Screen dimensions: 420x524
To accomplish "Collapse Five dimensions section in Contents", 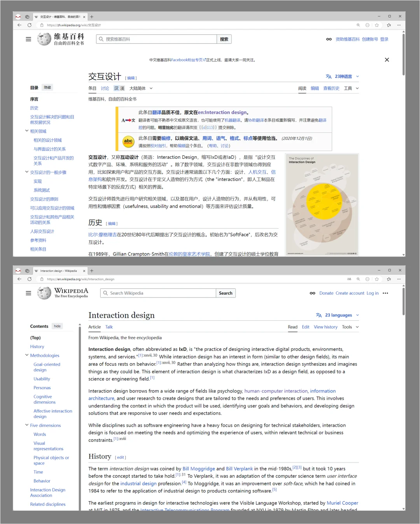I will click(27, 425).
